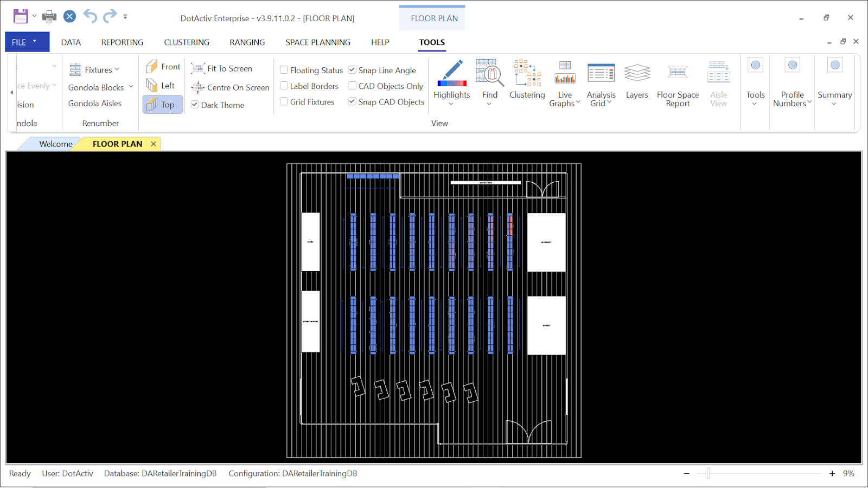The image size is (868, 488).
Task: Open the Profile Numbers dropdown
Action: (x=792, y=99)
